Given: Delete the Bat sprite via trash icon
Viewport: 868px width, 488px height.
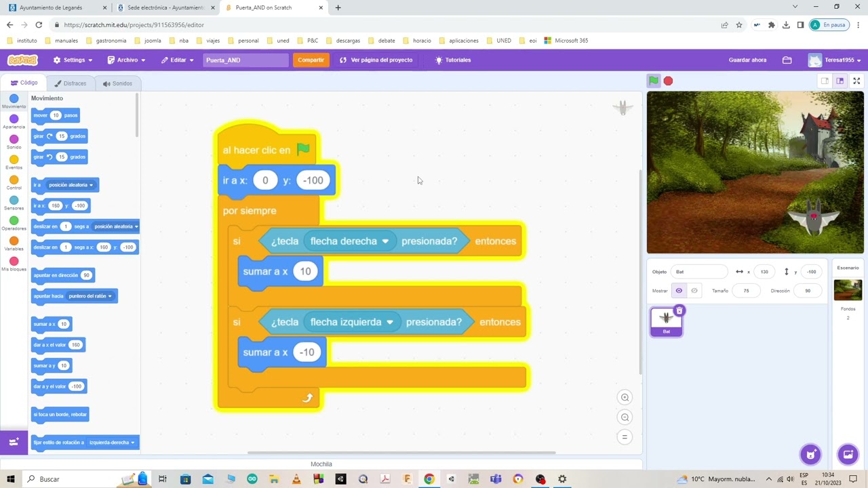Looking at the screenshot, I should click(679, 310).
